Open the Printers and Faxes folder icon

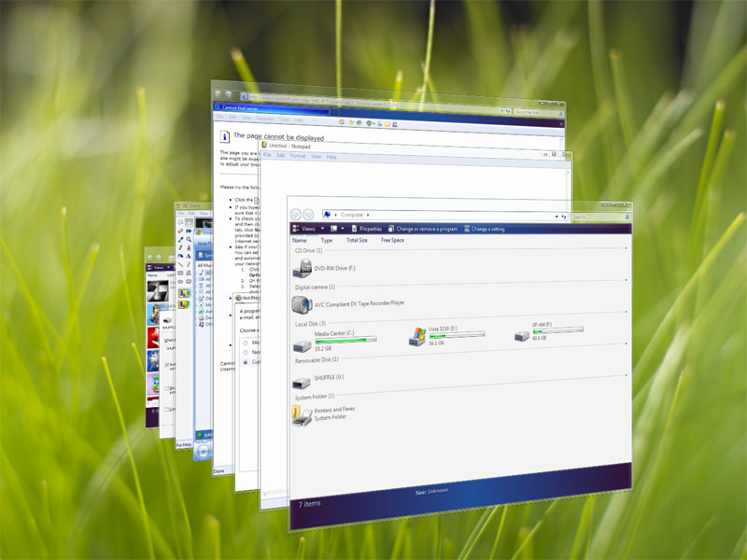tap(302, 415)
